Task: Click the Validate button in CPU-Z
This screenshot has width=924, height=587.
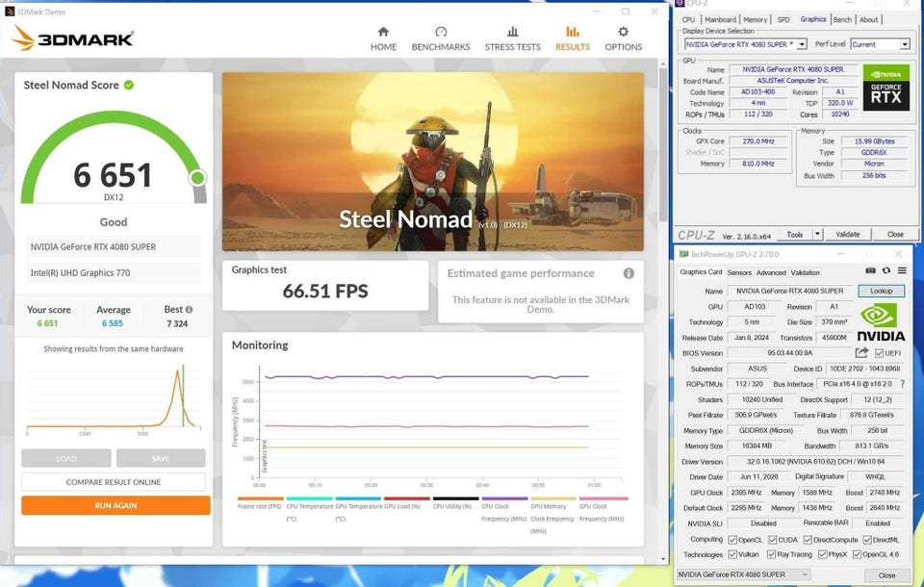Action: (x=847, y=234)
